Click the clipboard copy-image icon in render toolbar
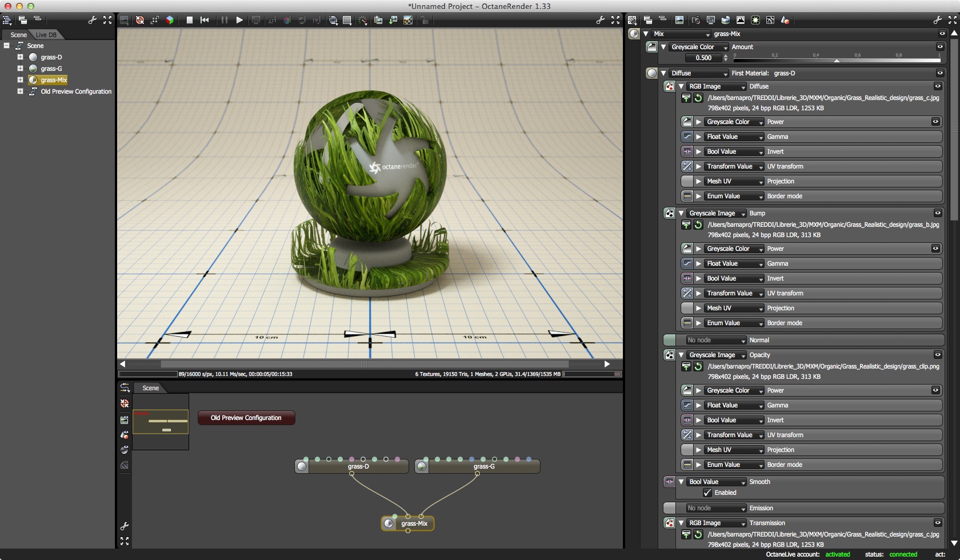The width and height of the screenshot is (960, 560). [378, 20]
